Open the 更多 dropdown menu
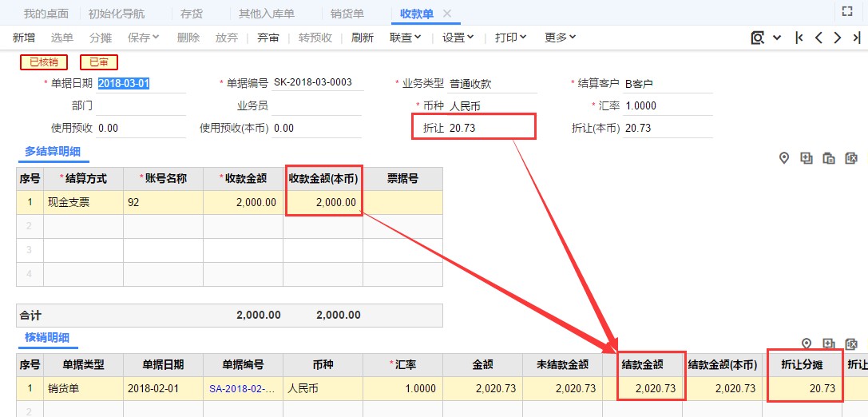 [561, 38]
